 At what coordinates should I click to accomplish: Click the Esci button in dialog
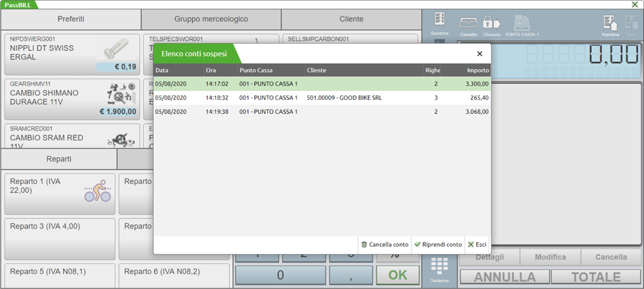477,245
